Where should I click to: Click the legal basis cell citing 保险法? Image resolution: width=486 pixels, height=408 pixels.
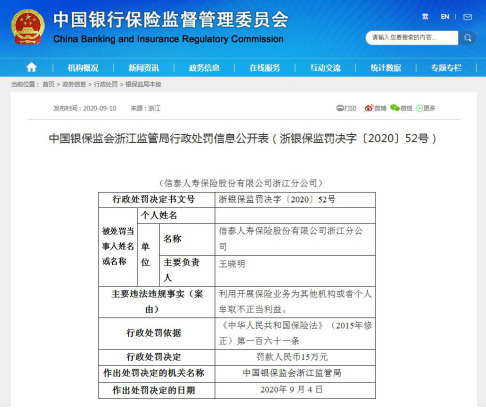coord(295,333)
